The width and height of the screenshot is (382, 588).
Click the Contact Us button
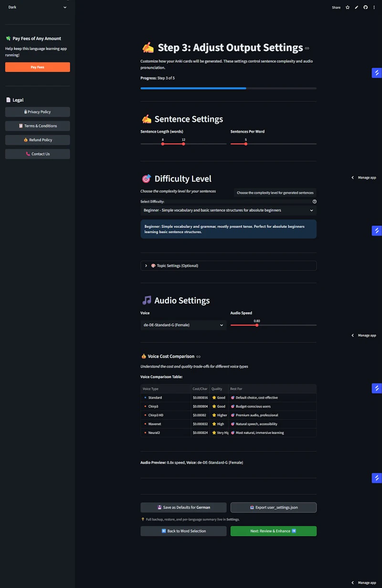37,154
